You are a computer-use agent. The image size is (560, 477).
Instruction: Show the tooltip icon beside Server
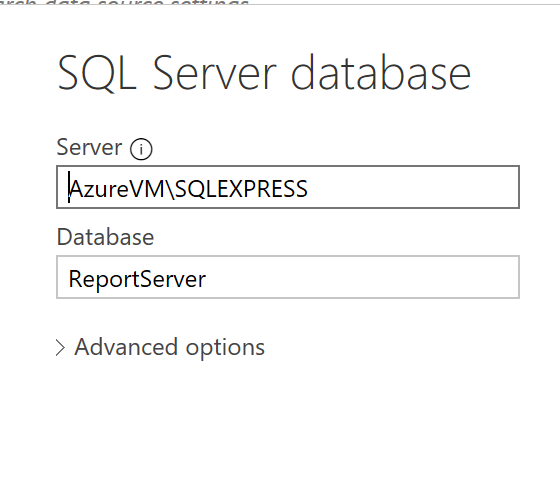(x=141, y=149)
